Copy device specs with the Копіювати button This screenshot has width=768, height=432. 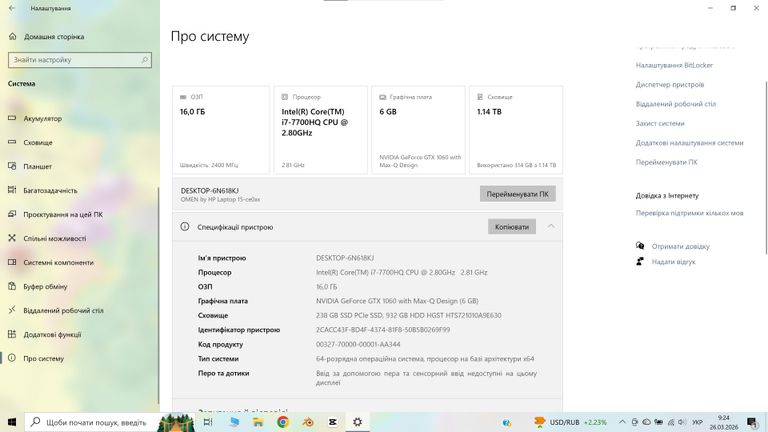[x=511, y=227]
